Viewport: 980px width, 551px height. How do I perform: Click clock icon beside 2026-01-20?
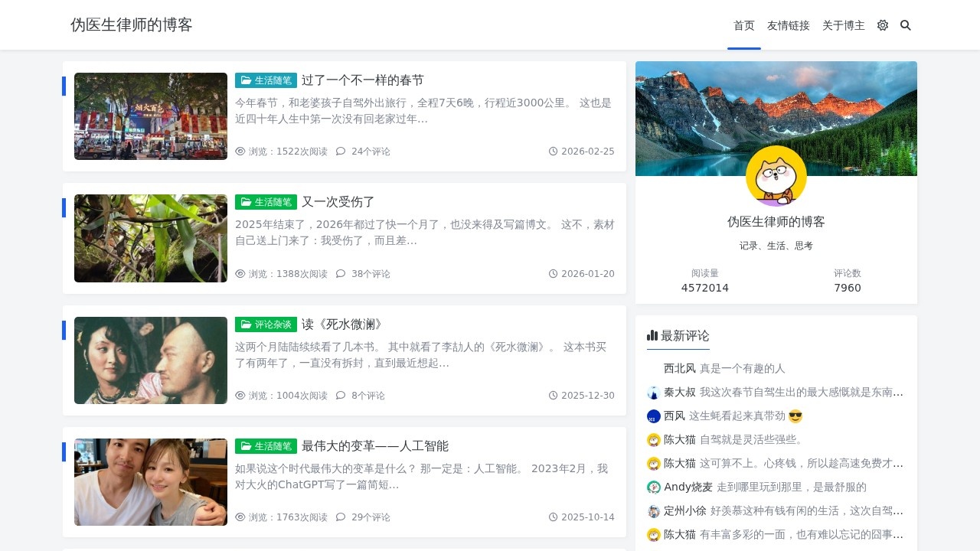tap(553, 273)
